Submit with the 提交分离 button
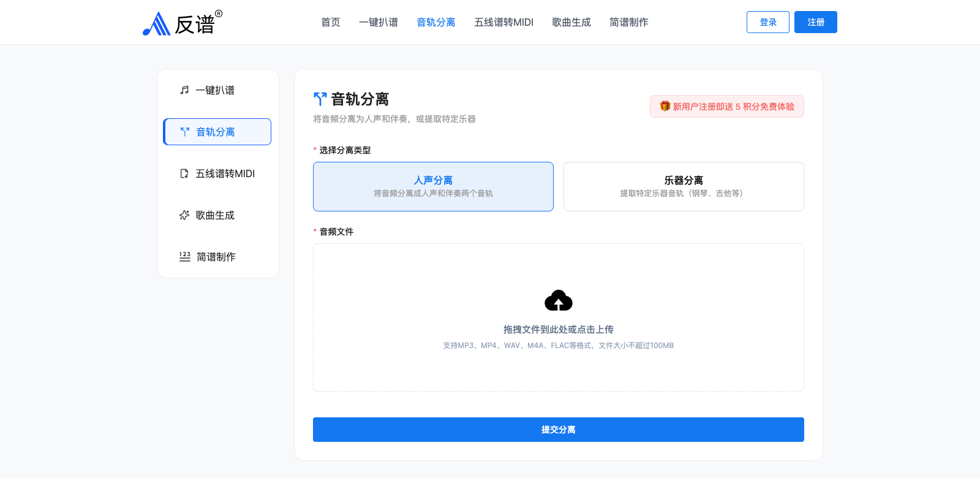The image size is (980, 478). click(x=559, y=430)
